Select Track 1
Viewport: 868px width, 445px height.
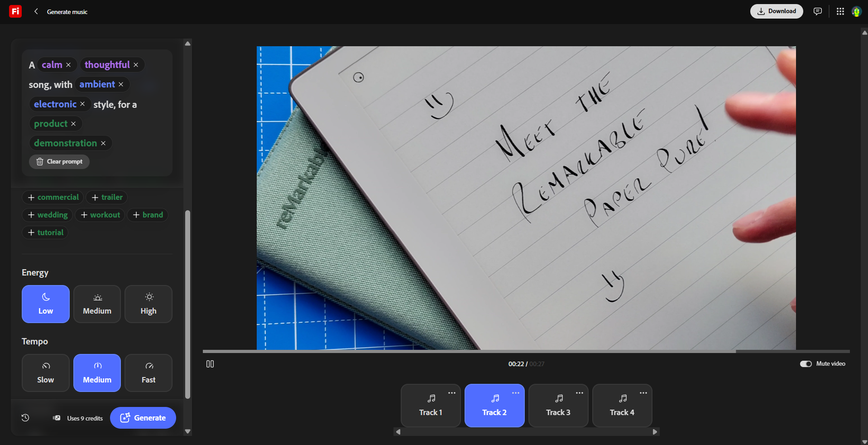(431, 406)
